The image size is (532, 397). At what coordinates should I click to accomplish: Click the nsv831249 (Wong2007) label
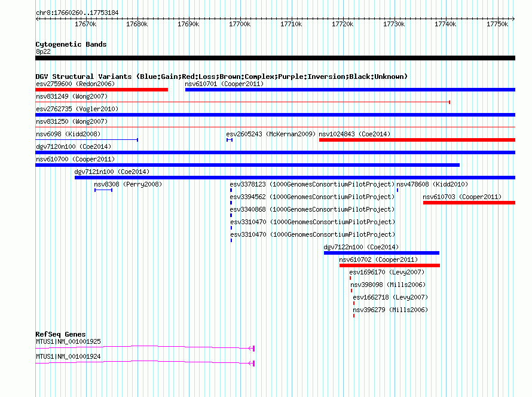point(72,96)
